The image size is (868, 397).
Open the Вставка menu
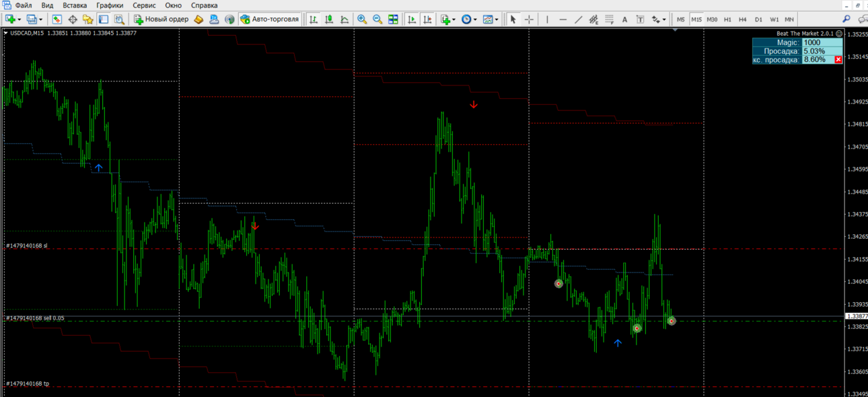75,5
